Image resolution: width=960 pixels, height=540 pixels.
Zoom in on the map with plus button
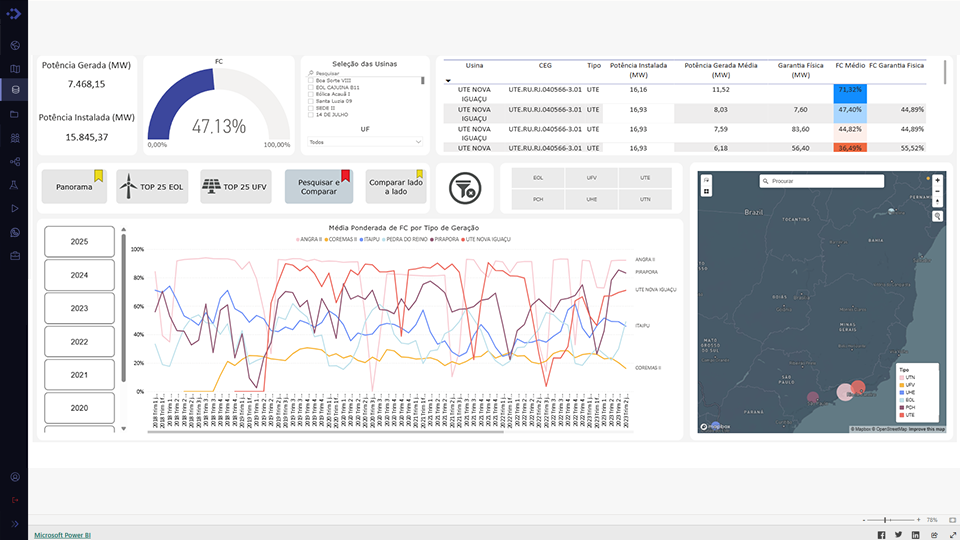(x=937, y=179)
